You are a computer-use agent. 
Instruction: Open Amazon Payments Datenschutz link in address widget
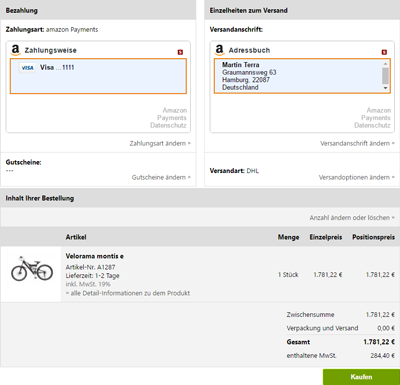(x=372, y=118)
